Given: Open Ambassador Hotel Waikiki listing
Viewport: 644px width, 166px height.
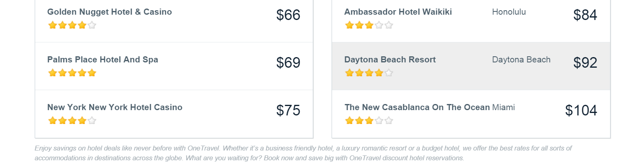Looking at the screenshot, I should pyautogui.click(x=398, y=12).
